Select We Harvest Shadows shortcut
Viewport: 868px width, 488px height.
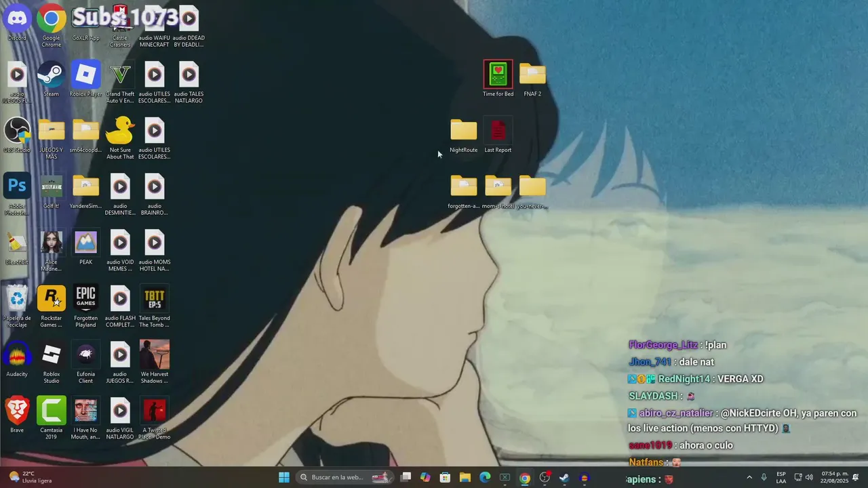[x=155, y=363]
